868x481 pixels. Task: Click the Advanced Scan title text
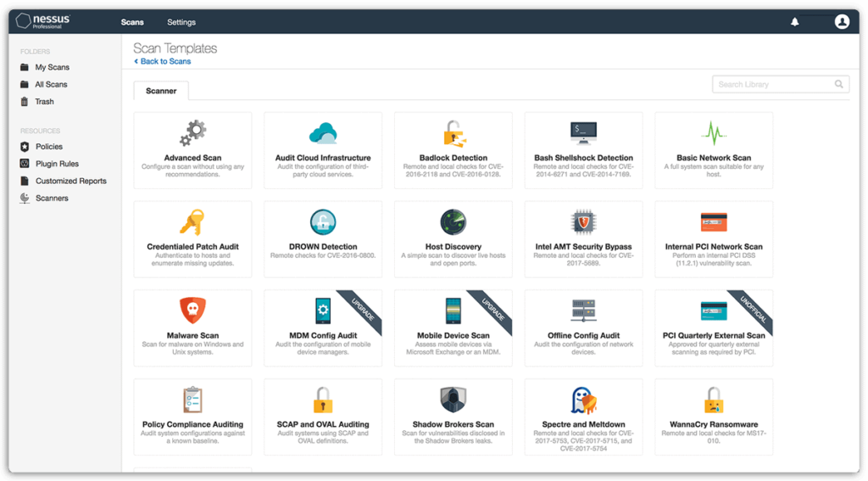[192, 158]
